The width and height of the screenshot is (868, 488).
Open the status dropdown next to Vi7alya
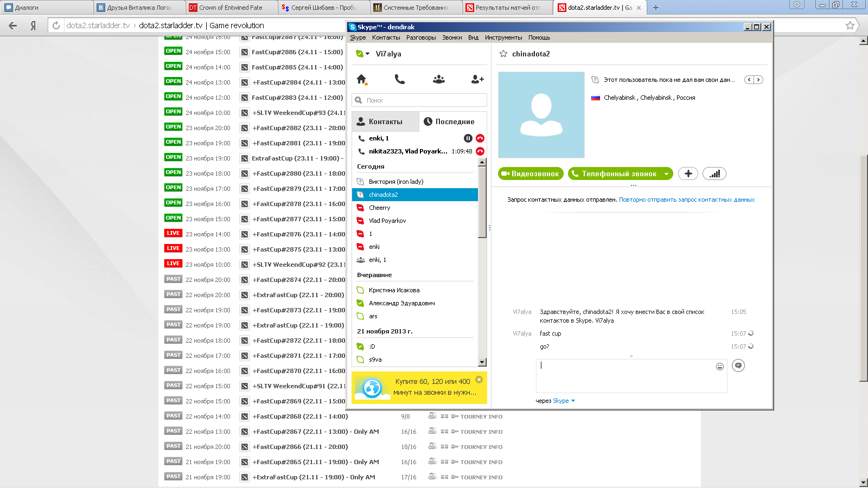(x=368, y=54)
